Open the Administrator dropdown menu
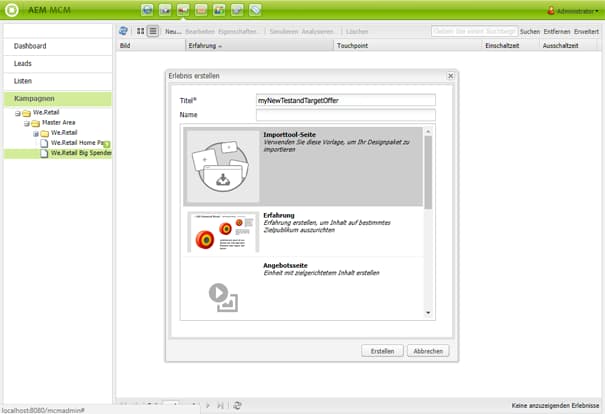Image resolution: width=605 pixels, height=414 pixels. click(577, 11)
